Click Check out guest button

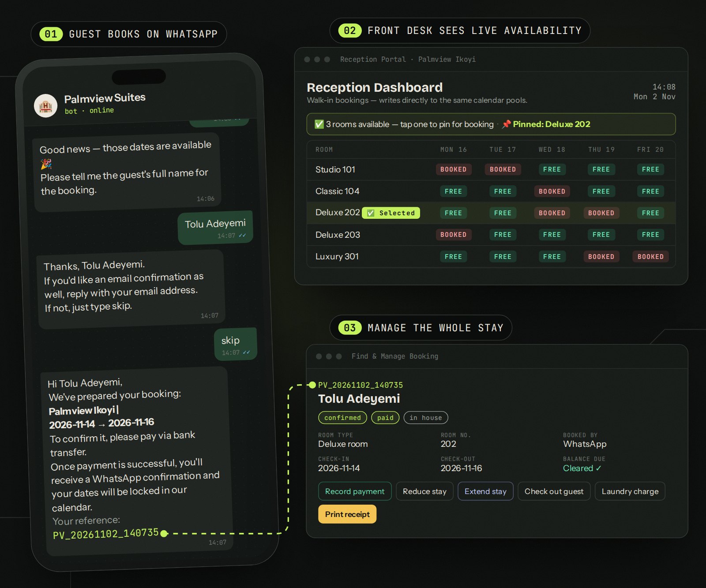554,491
